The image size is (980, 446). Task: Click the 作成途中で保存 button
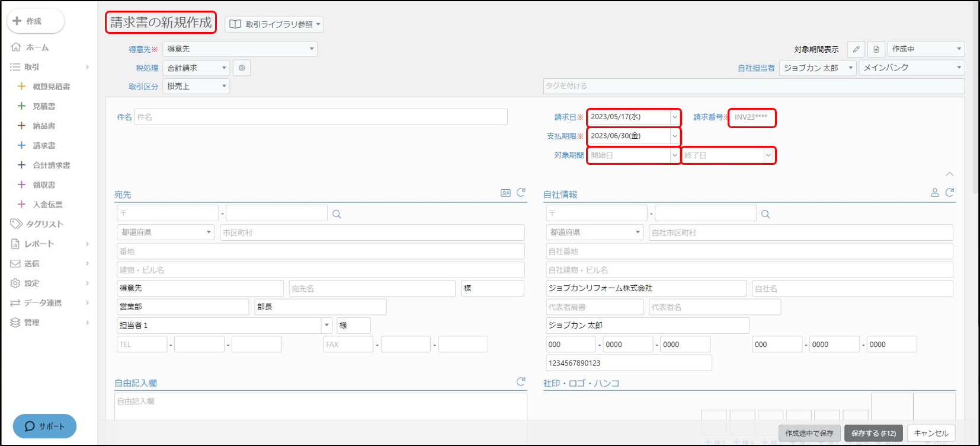click(809, 434)
